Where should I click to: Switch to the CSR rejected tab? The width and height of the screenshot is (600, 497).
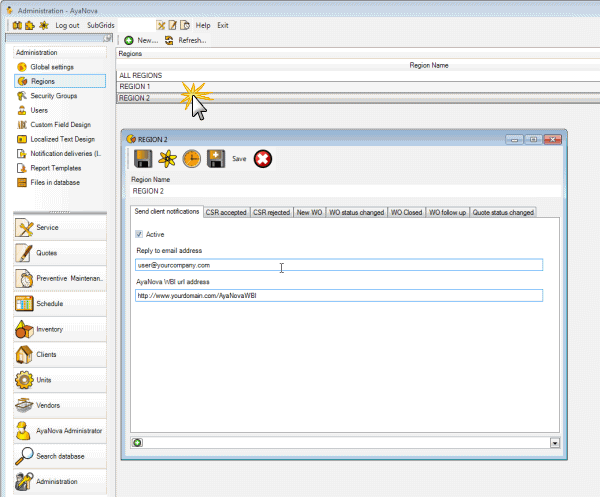[x=272, y=212]
